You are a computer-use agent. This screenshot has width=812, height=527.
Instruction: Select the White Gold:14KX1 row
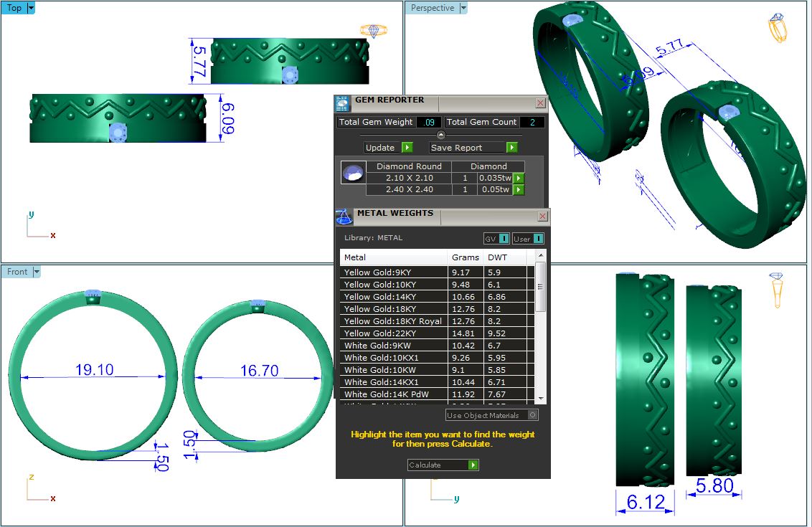[x=437, y=382]
